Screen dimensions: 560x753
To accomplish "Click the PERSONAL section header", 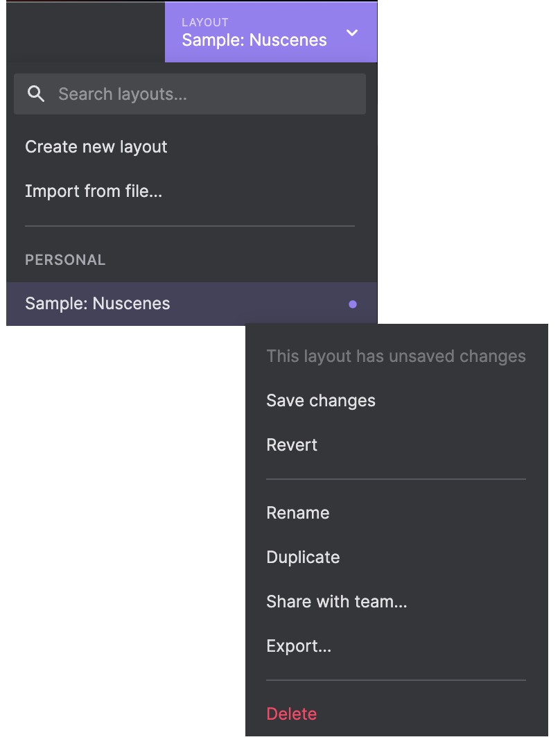I will tap(65, 260).
